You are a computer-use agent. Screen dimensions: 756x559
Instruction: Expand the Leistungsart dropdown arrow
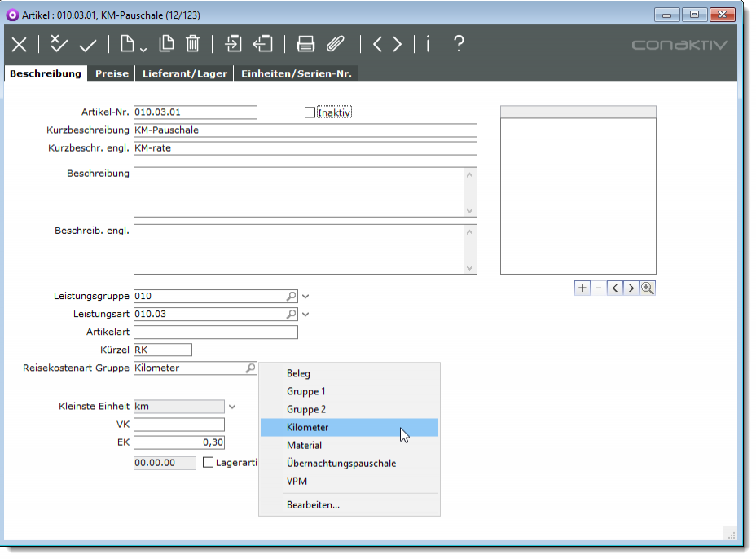306,315
